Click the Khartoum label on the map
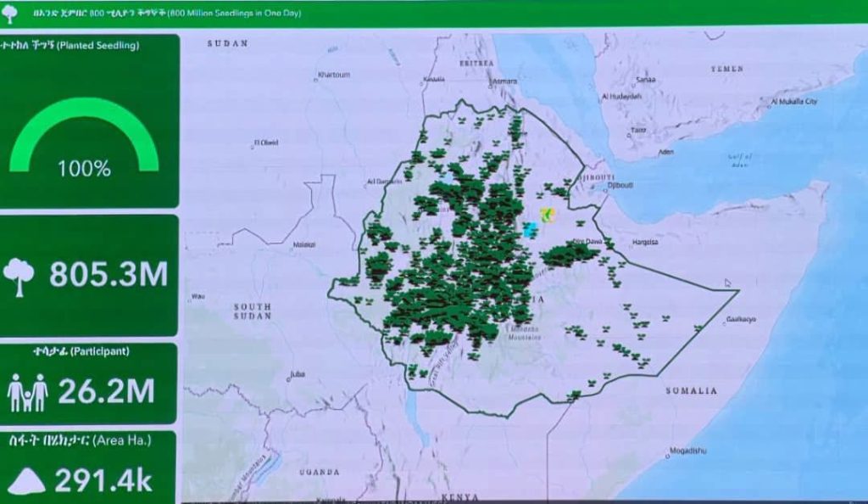This screenshot has height=504, width=868. [334, 75]
